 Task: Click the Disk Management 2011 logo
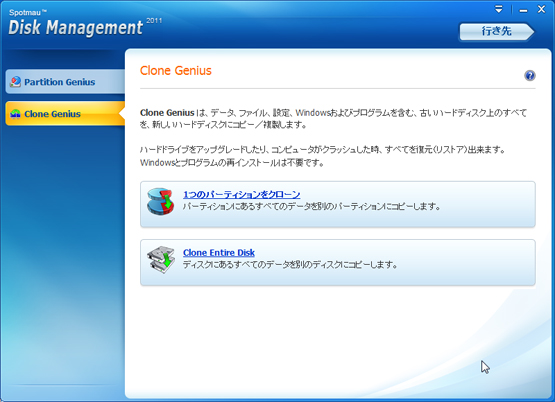coord(85,23)
